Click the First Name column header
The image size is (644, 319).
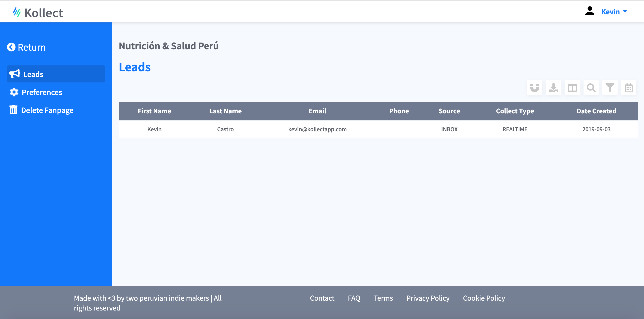[x=154, y=111]
